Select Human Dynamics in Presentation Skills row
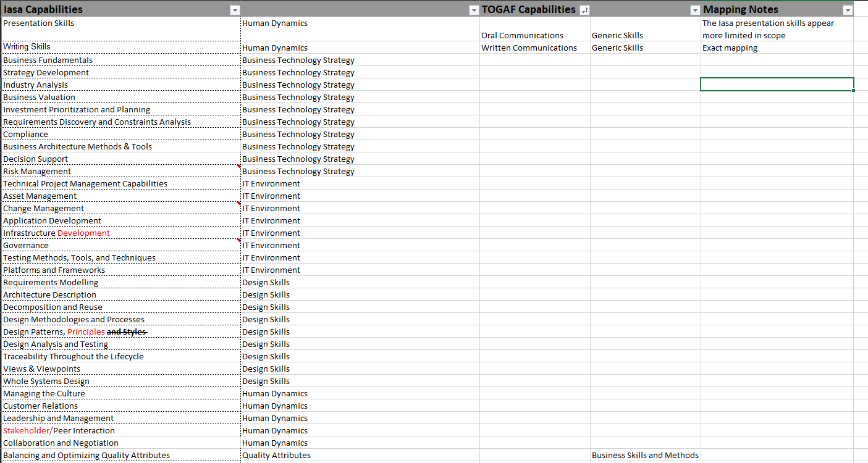Viewport: 868px width, 463px height. (x=360, y=29)
